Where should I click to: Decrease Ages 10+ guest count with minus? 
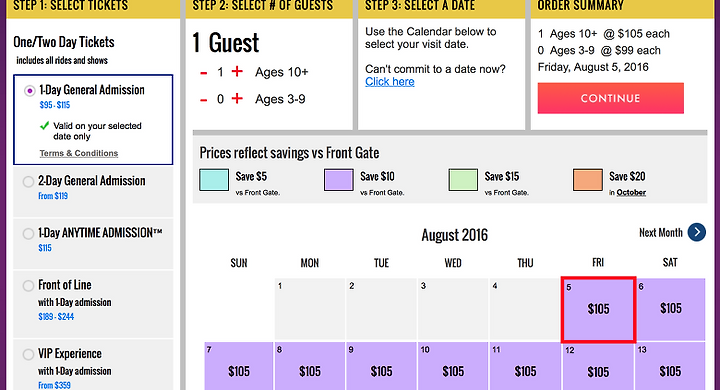[203, 73]
